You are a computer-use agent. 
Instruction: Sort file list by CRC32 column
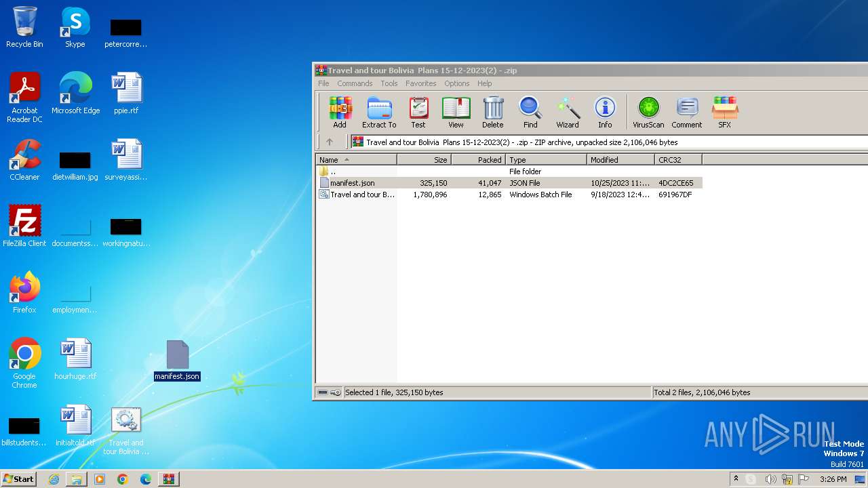coord(679,160)
